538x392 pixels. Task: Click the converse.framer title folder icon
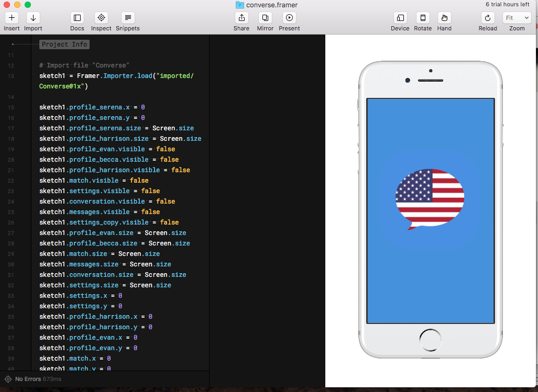point(240,5)
